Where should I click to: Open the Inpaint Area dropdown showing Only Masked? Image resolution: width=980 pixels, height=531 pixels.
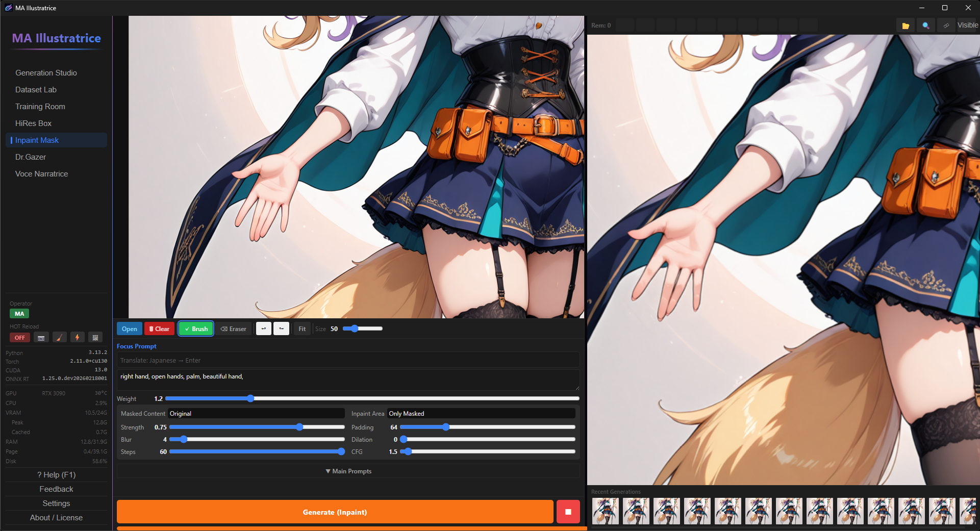point(481,413)
